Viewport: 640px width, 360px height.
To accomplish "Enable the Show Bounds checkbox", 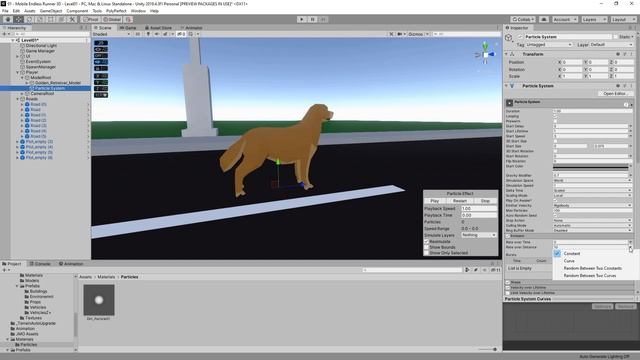I will click(x=427, y=247).
